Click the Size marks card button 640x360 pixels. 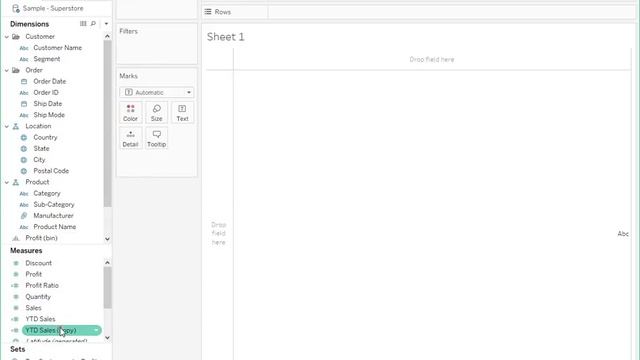click(x=157, y=113)
